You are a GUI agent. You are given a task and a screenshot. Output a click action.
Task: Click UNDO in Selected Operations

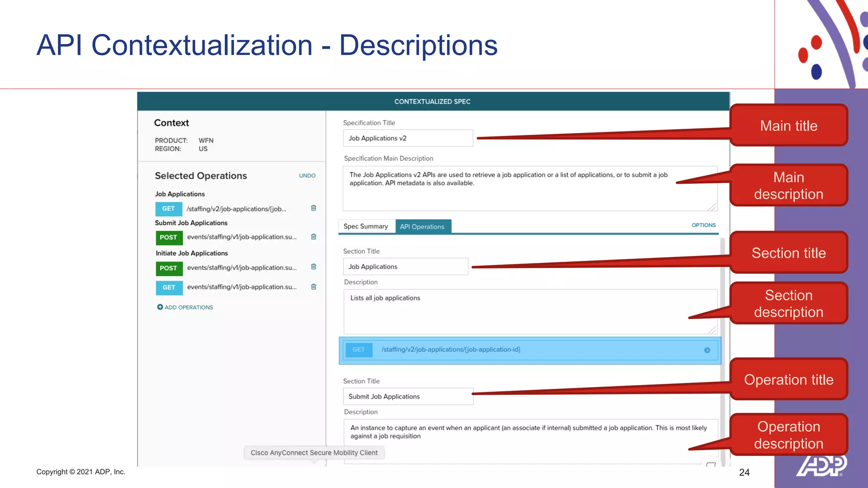[x=307, y=175]
